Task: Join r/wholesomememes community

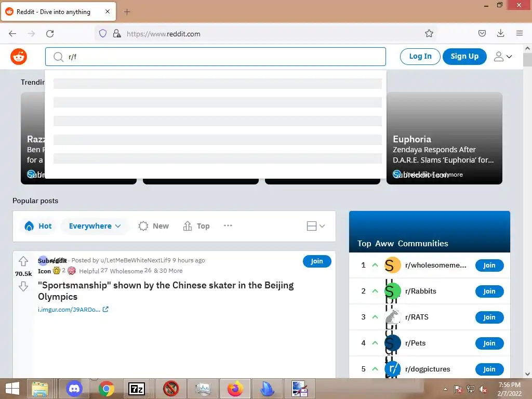Action: pyautogui.click(x=489, y=265)
